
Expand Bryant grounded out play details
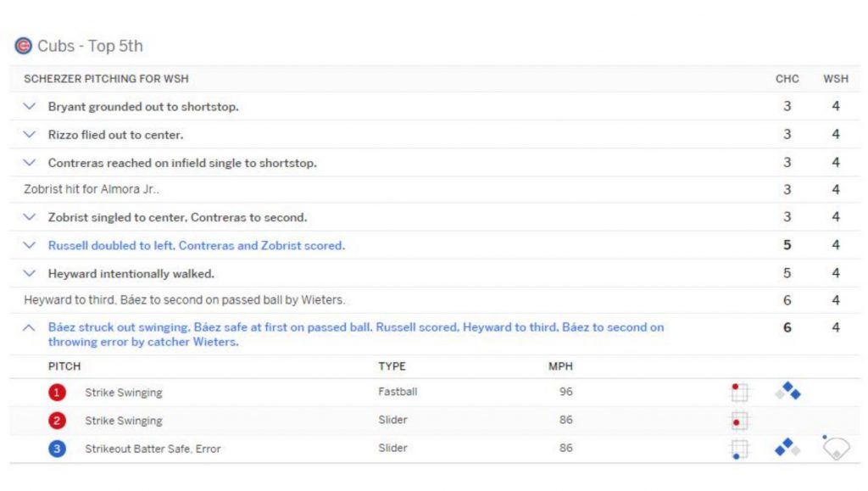(30, 106)
